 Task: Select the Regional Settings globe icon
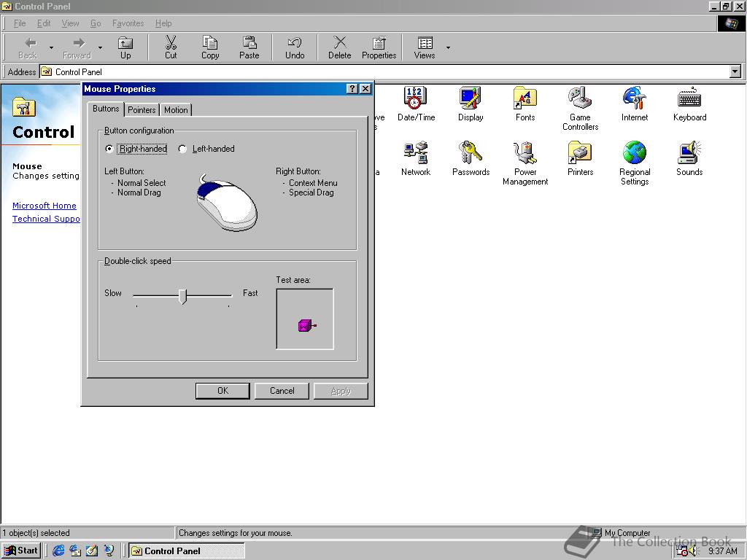point(635,163)
